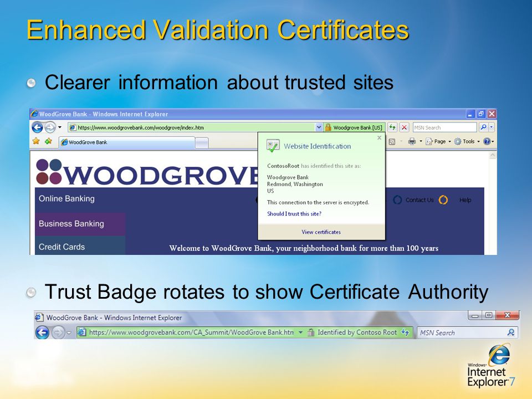Click the Back arrow in the lower browser
Screen dimensions: 532x399
click(x=43, y=332)
